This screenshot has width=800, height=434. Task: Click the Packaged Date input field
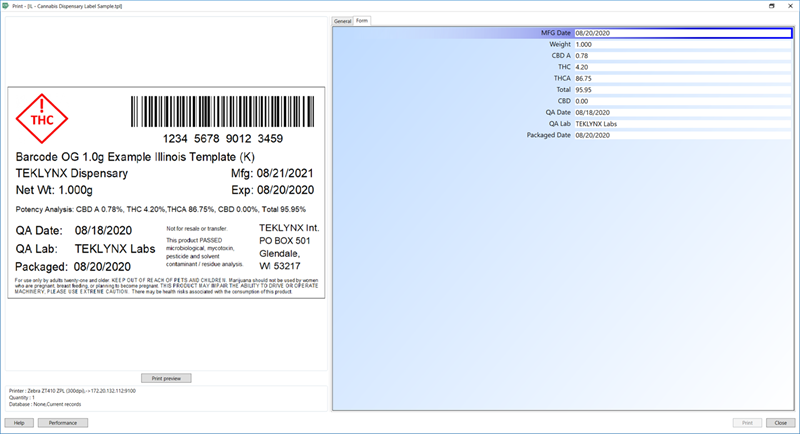coord(683,135)
